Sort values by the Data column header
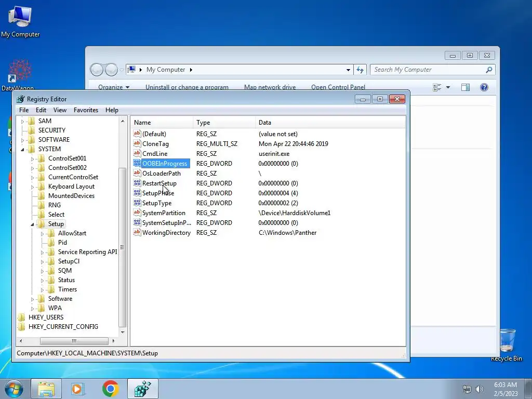Image resolution: width=532 pixels, height=399 pixels. pos(330,123)
